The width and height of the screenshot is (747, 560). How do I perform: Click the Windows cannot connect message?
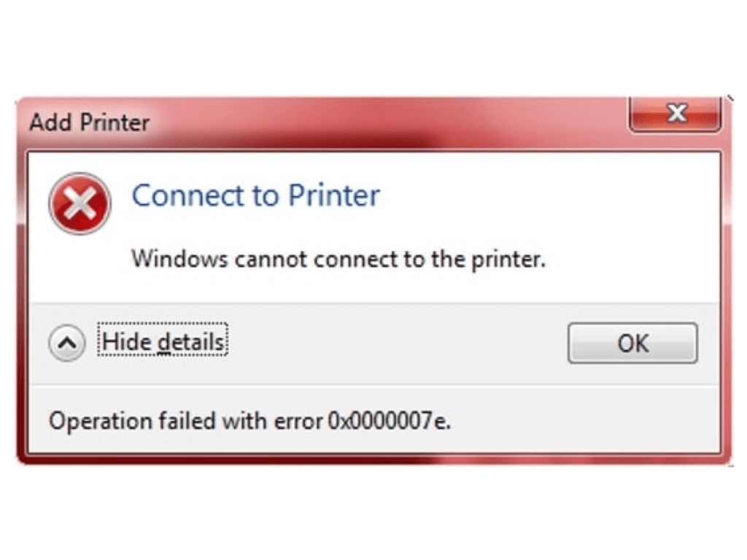(x=338, y=258)
